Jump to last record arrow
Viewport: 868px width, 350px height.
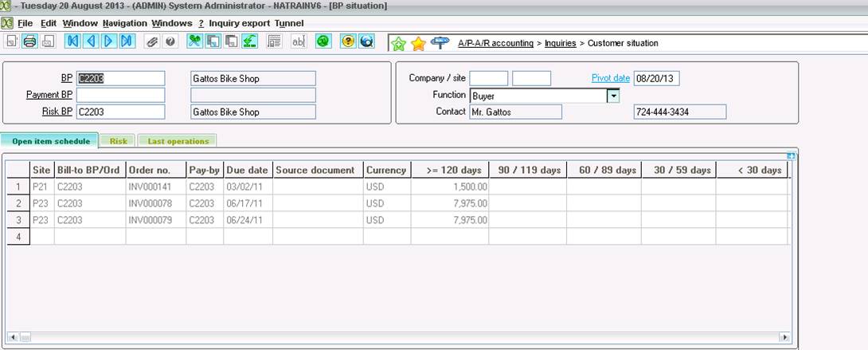(x=127, y=41)
